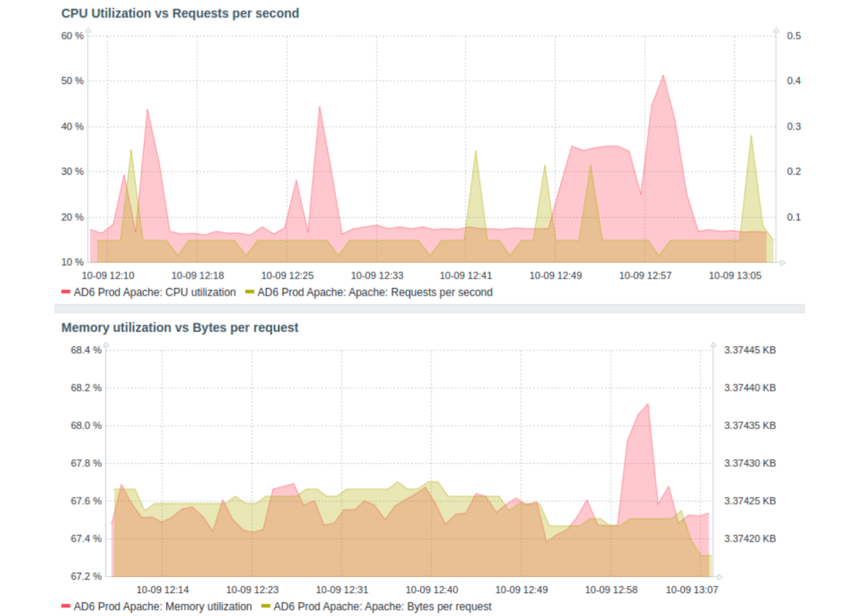Click the '10-09 13:07' time label
Screen dimensions: 868x616
pos(692,590)
